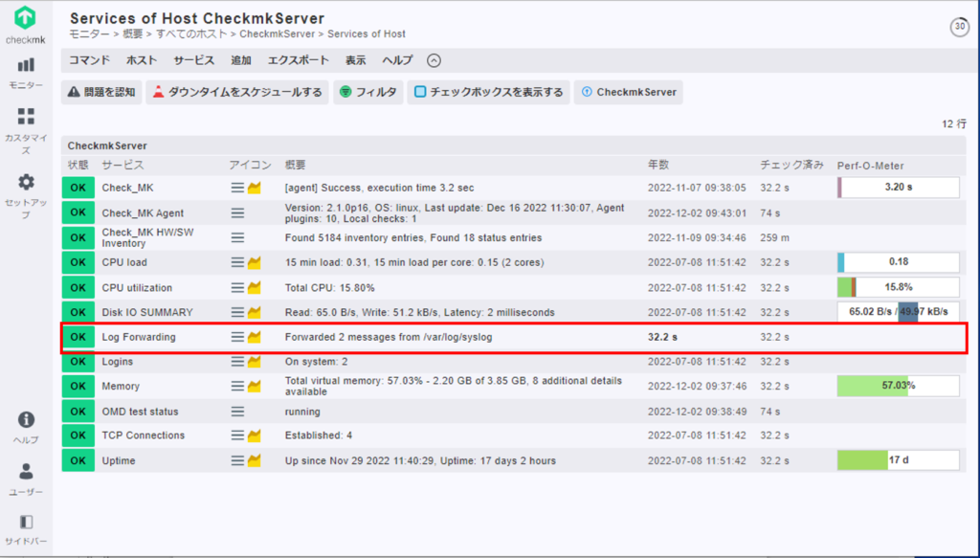Click the Check_MK 3.20 s Perf-O-Meter bar
The width and height of the screenshot is (980, 558).
pos(898,188)
